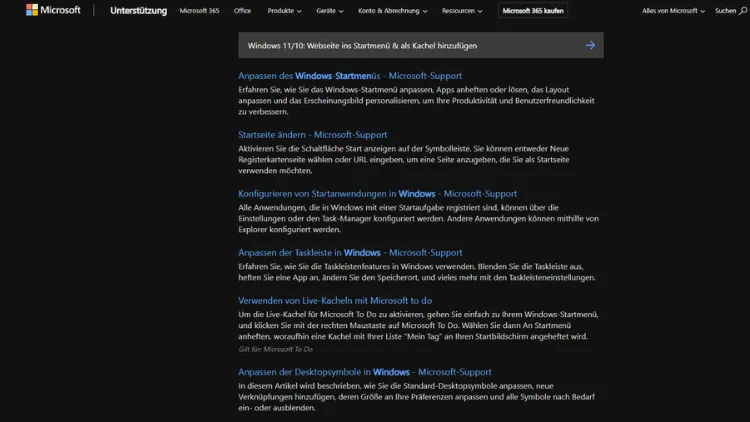Click description starting 'Erfahren Sie, wie Sie das Windows-Startmenü'

(416, 100)
